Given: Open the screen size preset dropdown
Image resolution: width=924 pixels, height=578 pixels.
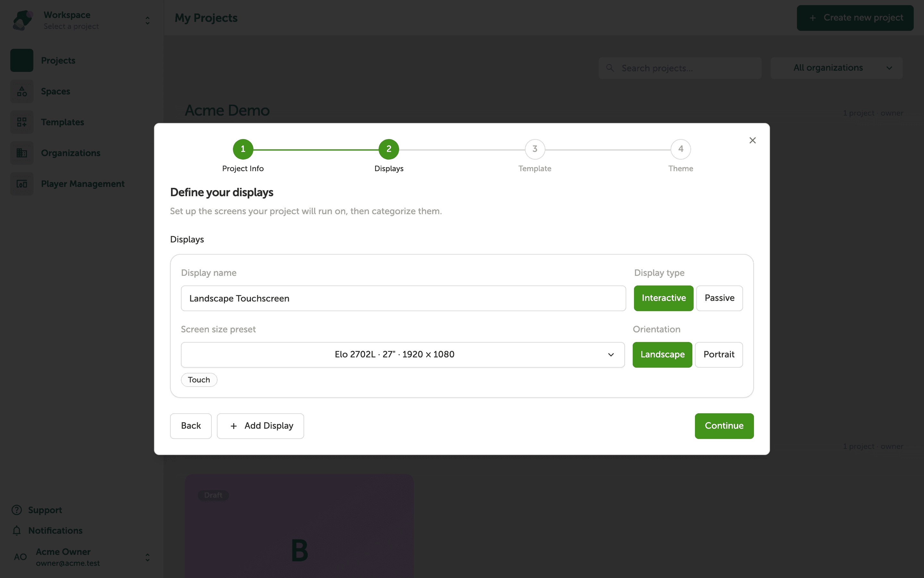Looking at the screenshot, I should (x=402, y=355).
